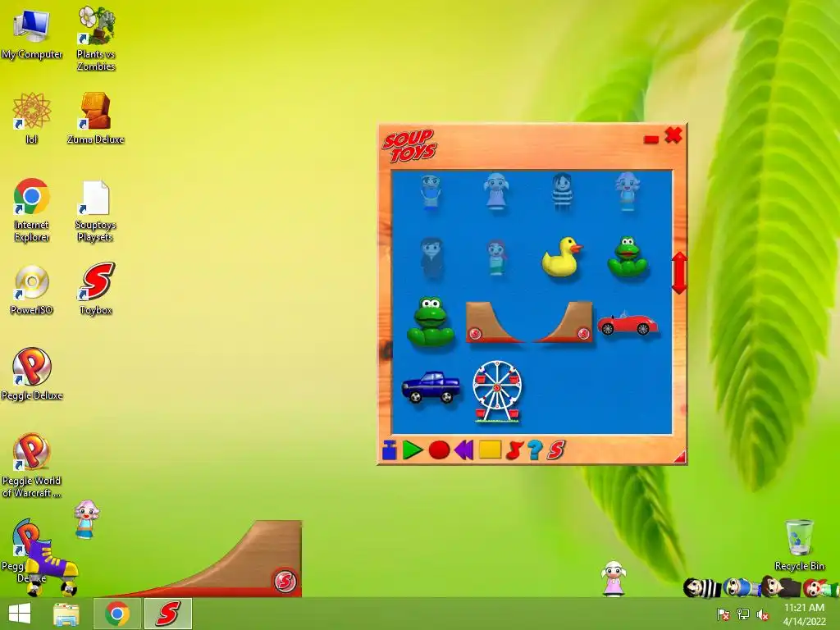Click the white-haired girl in pink dress toy
The width and height of the screenshot is (840, 630).
(x=614, y=578)
